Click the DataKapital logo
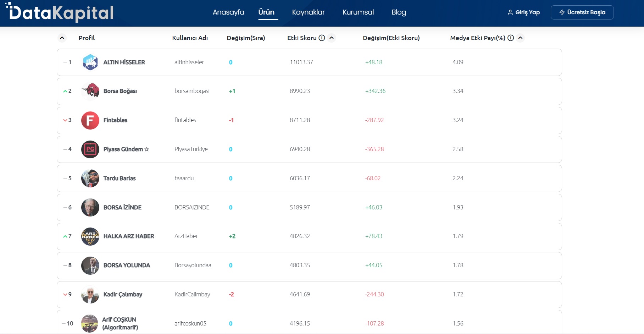 click(60, 12)
